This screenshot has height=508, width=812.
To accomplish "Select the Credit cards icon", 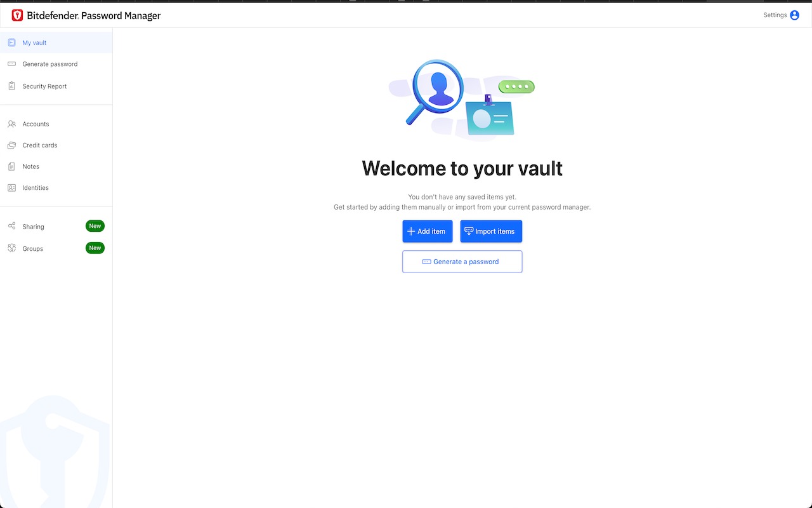I will click(x=11, y=145).
